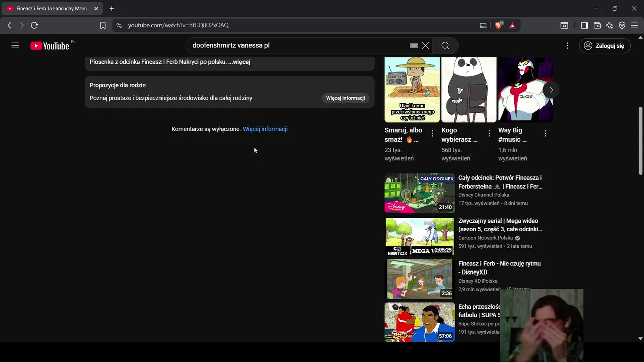Open the YouTube hamburger guide menu

pyautogui.click(x=15, y=46)
